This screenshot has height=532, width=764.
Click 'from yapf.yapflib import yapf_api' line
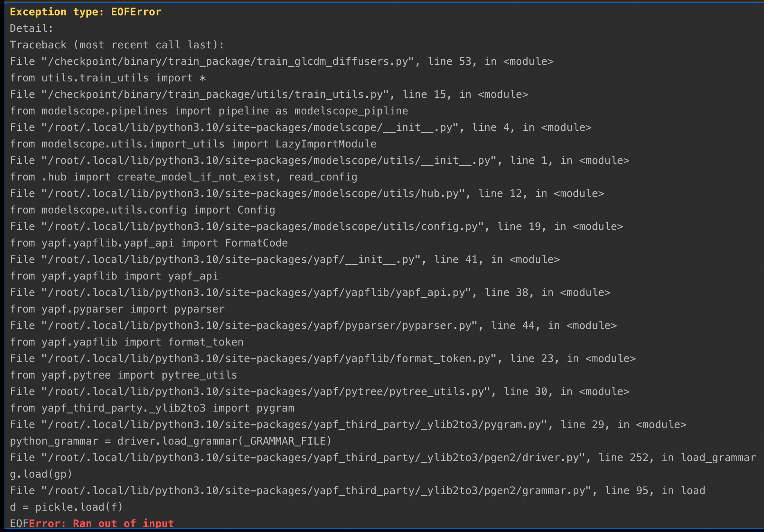click(x=114, y=276)
